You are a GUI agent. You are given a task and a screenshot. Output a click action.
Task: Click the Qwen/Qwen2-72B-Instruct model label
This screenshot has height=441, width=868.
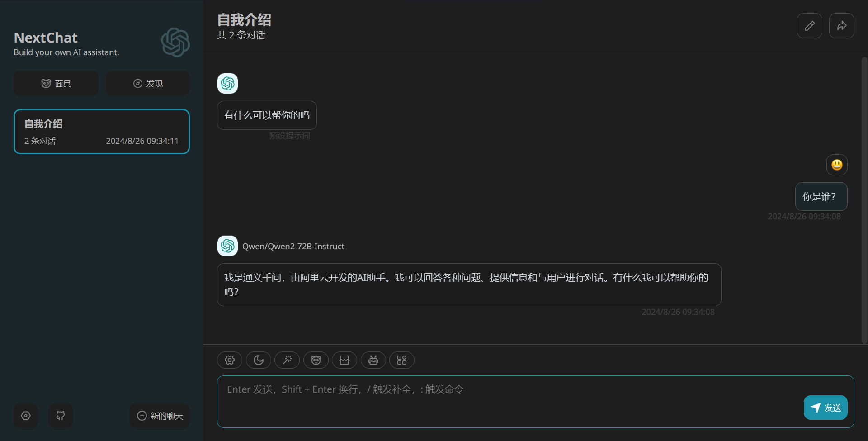tap(293, 246)
